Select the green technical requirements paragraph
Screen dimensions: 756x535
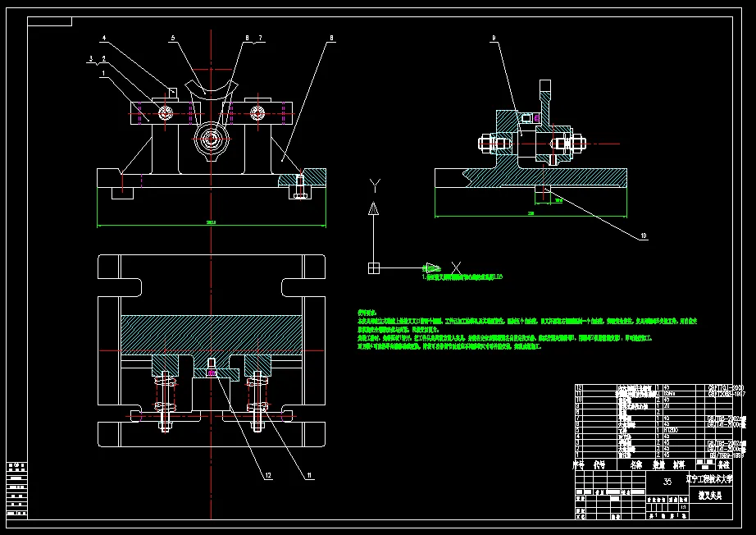click(x=527, y=330)
